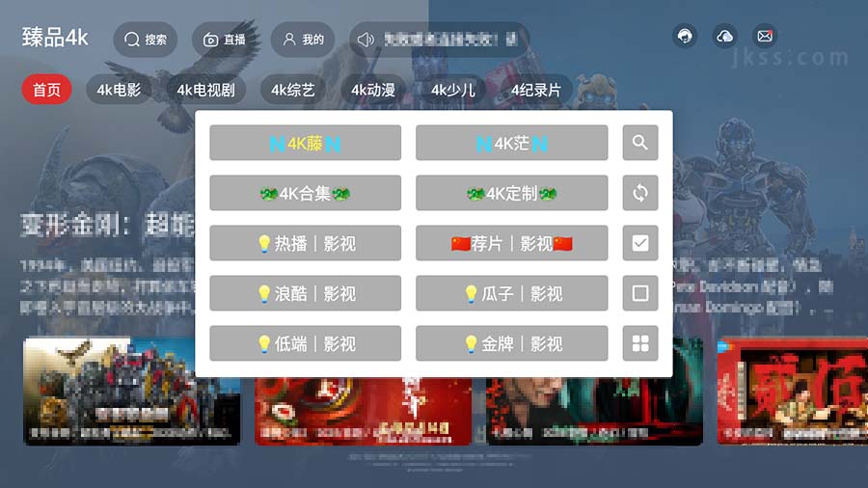Image resolution: width=868 pixels, height=488 pixels.
Task: Switch to the 4k电视剧 tab
Action: coord(205,90)
